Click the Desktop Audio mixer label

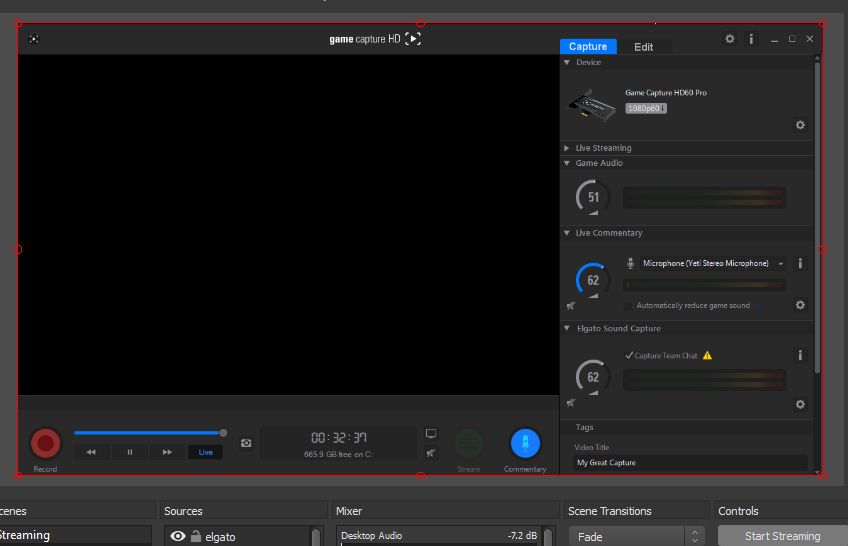point(372,536)
